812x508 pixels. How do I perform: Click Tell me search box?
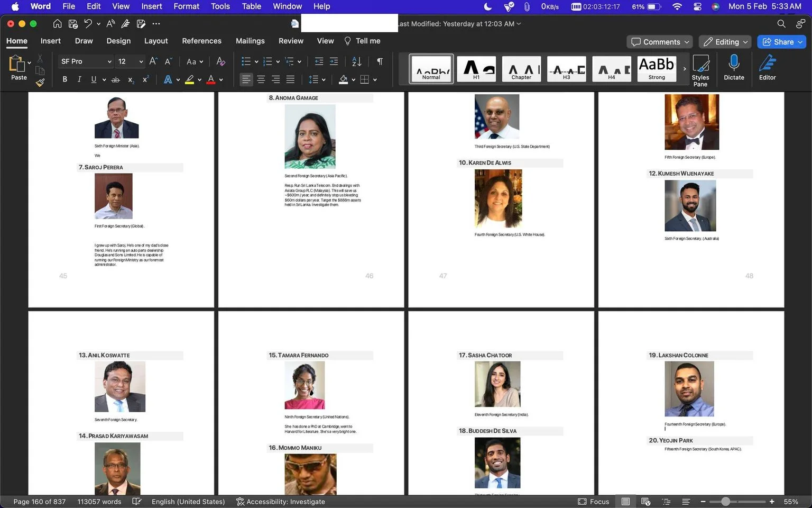point(362,41)
